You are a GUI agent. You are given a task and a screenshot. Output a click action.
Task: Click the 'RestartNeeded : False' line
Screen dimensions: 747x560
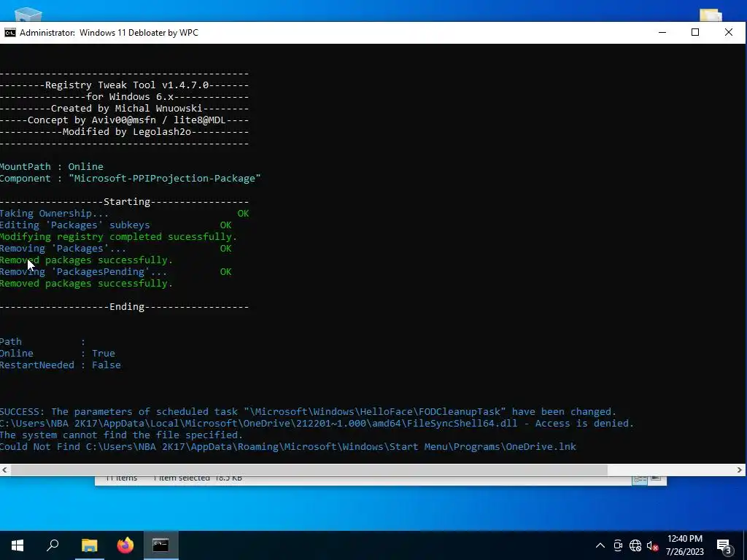click(60, 365)
